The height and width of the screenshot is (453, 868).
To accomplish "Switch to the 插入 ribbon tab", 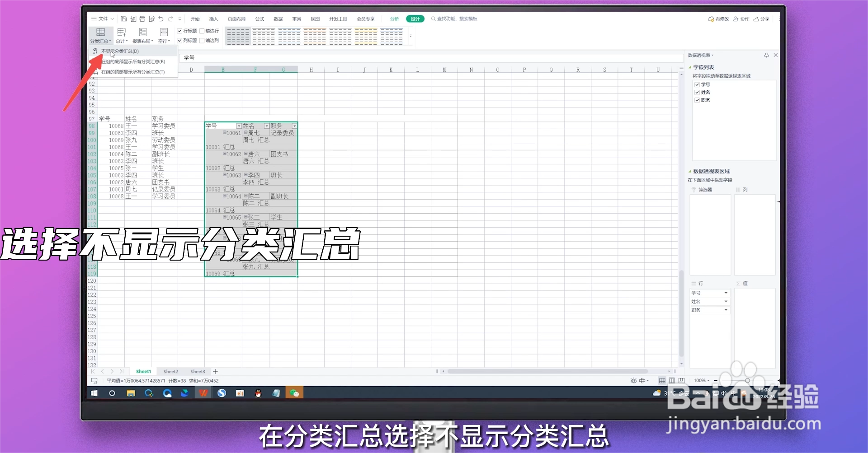I will pyautogui.click(x=213, y=19).
